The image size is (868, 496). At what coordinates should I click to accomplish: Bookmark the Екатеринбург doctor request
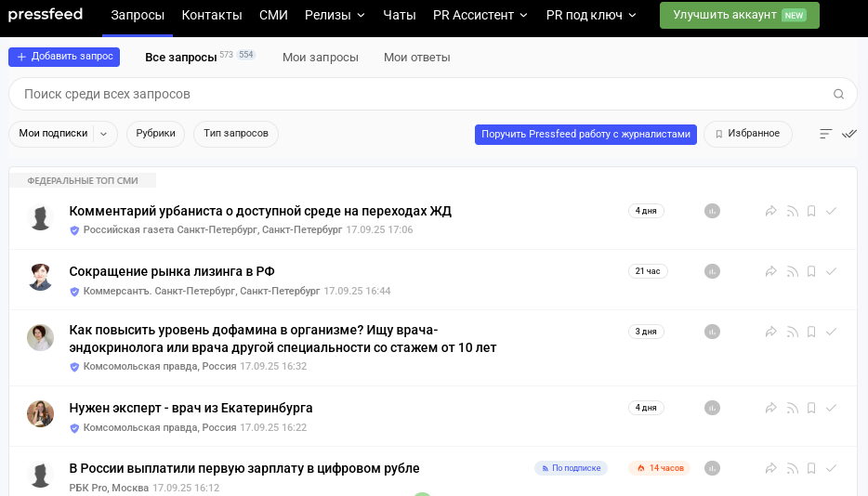coord(811,408)
